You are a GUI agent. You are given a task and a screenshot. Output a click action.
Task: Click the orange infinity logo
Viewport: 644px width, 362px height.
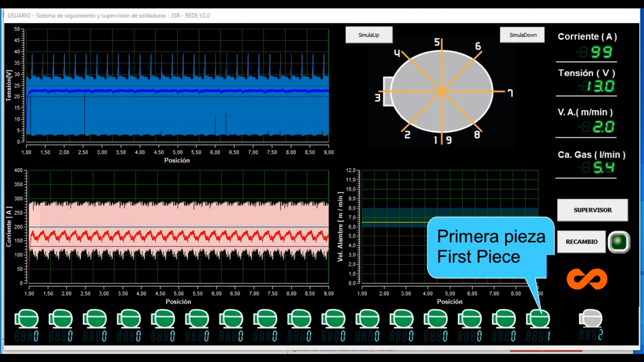click(x=586, y=279)
